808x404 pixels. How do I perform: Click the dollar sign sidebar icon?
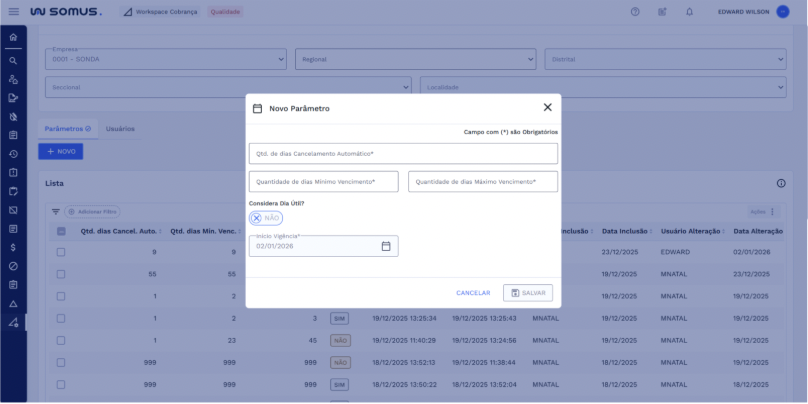click(x=13, y=247)
